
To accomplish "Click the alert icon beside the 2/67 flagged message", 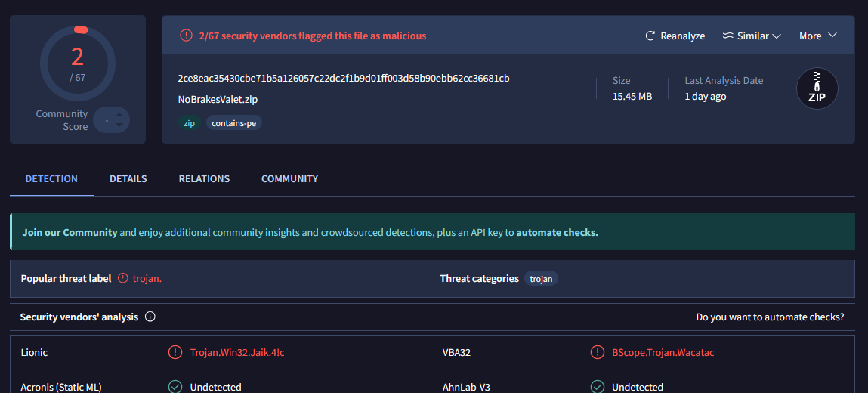I will pos(186,36).
